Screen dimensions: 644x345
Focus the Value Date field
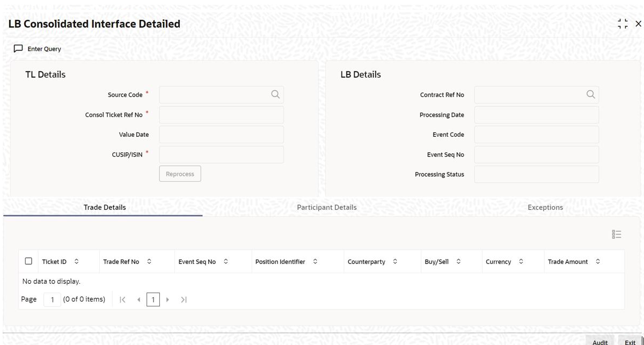click(222, 135)
